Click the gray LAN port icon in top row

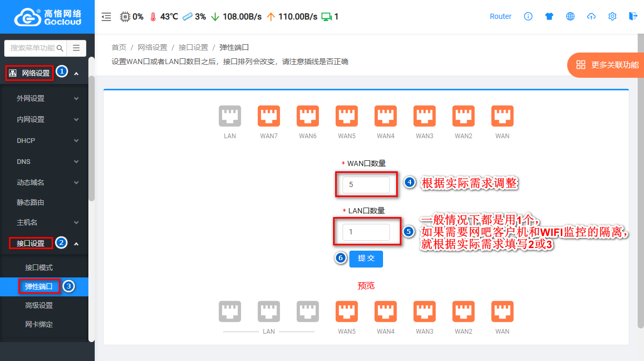(230, 117)
